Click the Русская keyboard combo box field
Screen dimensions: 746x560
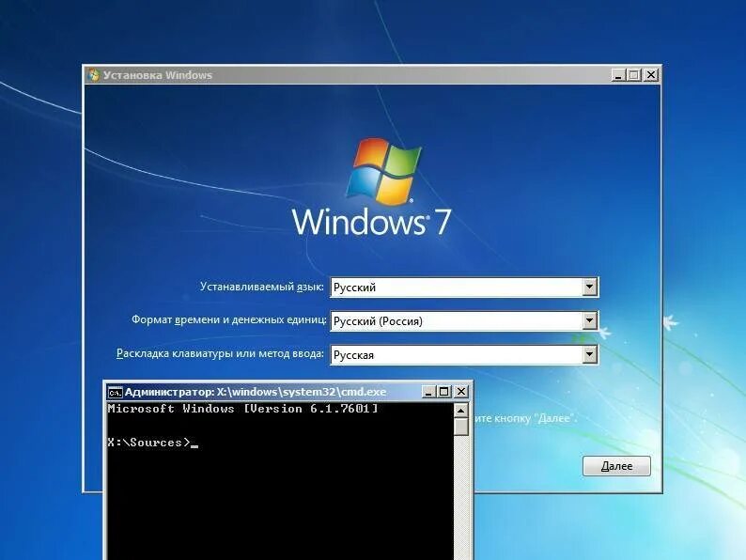464,354
